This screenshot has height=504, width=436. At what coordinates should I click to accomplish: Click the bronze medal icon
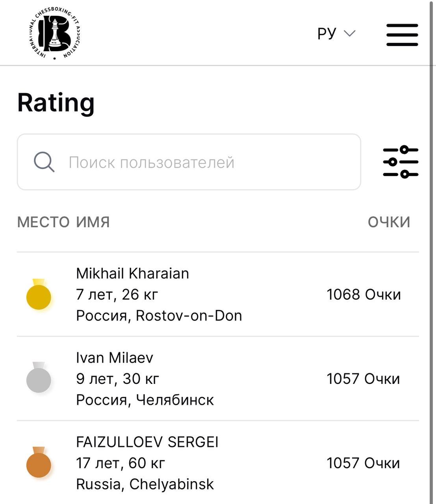click(x=39, y=462)
